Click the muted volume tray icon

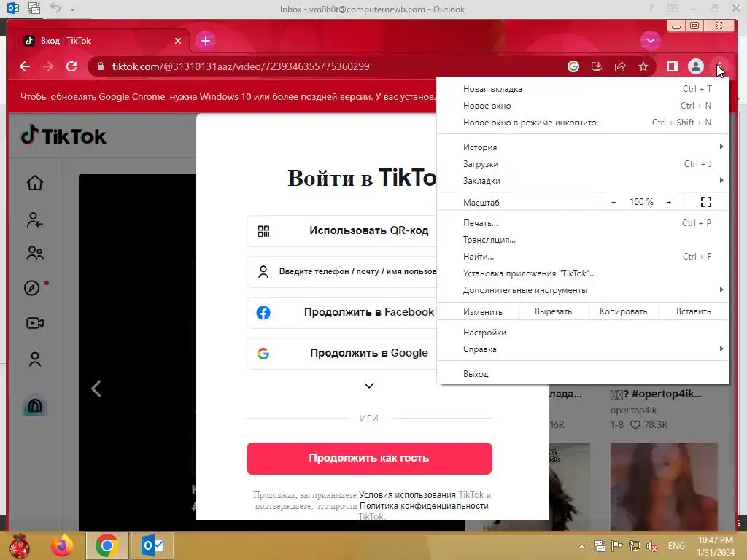tap(652, 546)
